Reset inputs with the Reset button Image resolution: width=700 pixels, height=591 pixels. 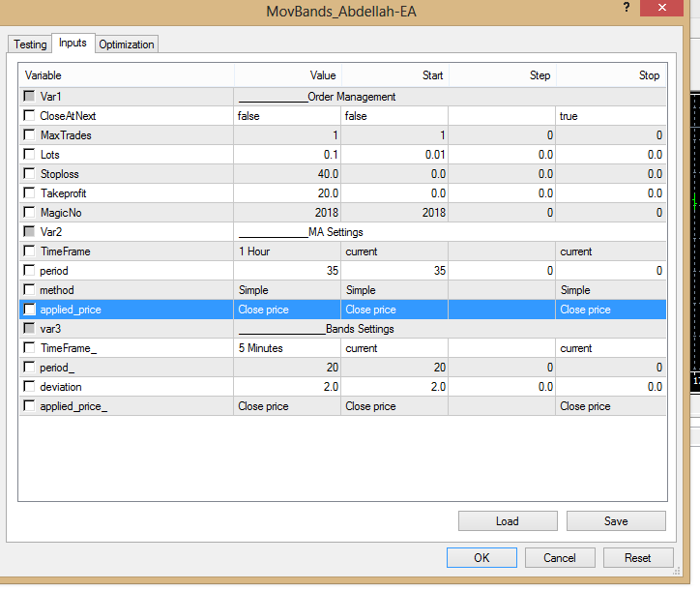(x=637, y=558)
